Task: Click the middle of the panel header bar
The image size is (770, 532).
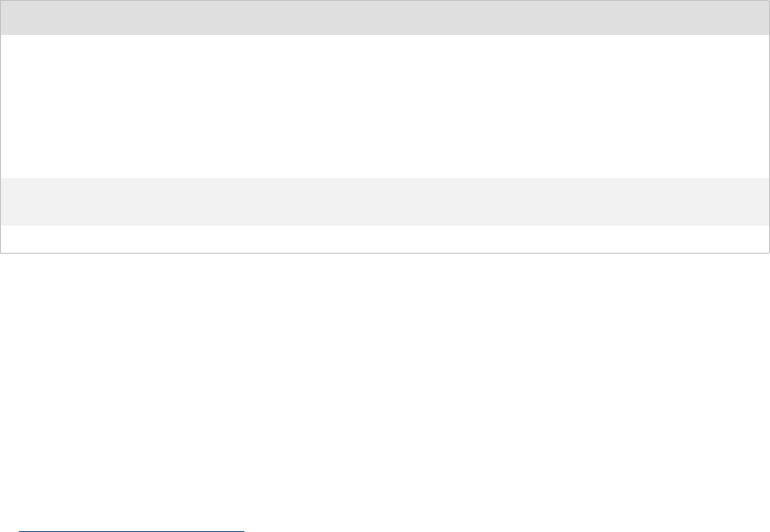Action: tap(385, 17)
